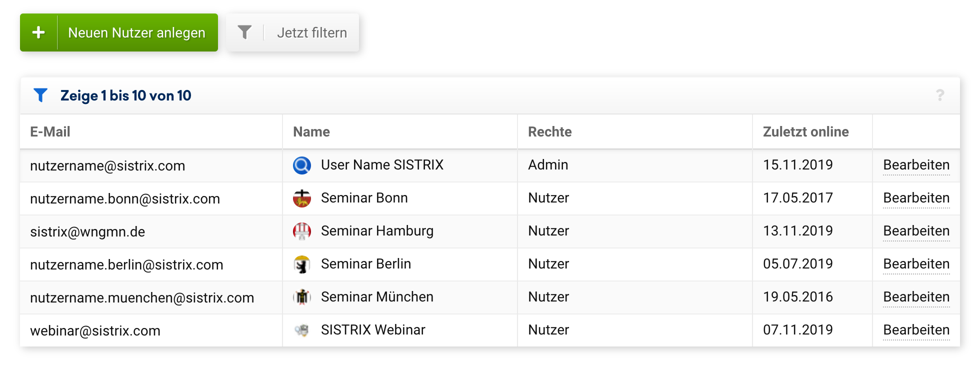Screen dimensions: 980x370
Task: Sort by the E-Mail column header
Action: click(x=50, y=132)
